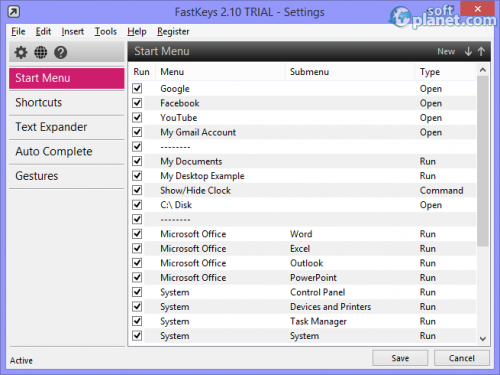Screen dimensions: 500x375
Task: Open the Tools menu
Action: [105, 31]
